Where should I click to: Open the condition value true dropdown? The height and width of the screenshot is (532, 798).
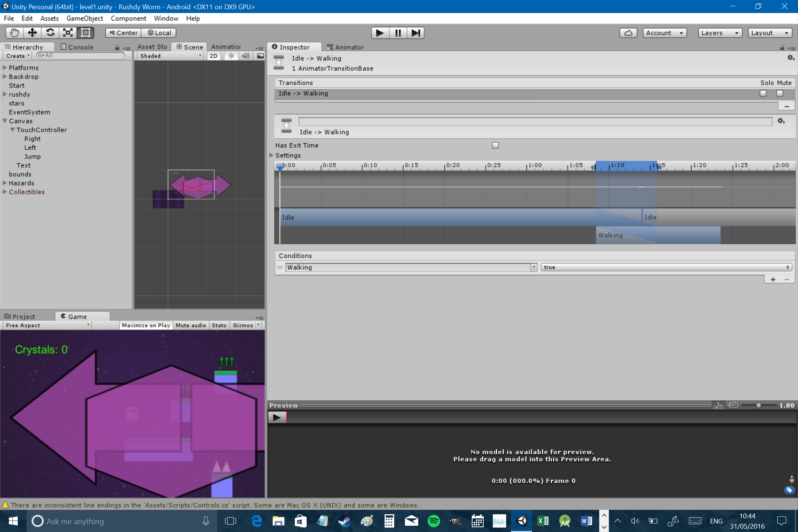click(666, 267)
